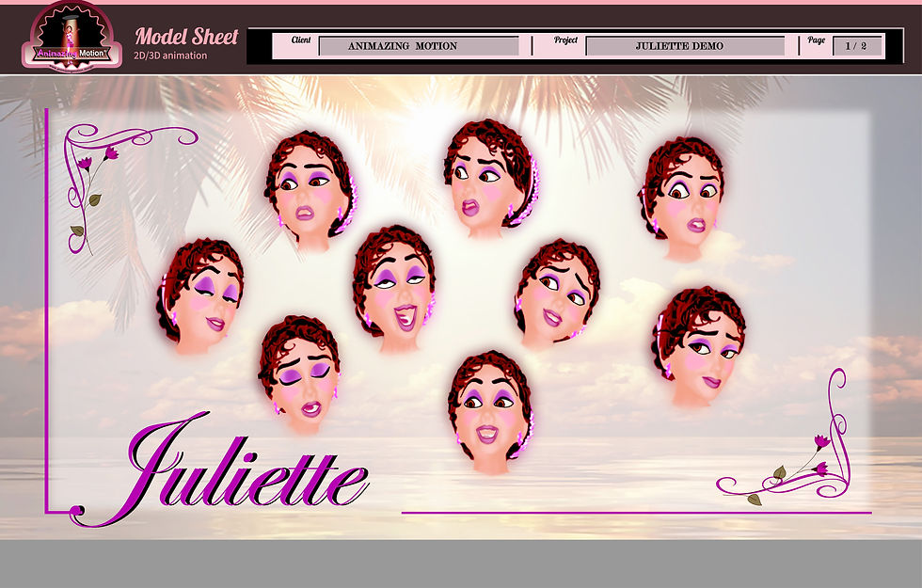
Task: Select the face with closed eyes and closed-mouth smile
Action: (200, 297)
